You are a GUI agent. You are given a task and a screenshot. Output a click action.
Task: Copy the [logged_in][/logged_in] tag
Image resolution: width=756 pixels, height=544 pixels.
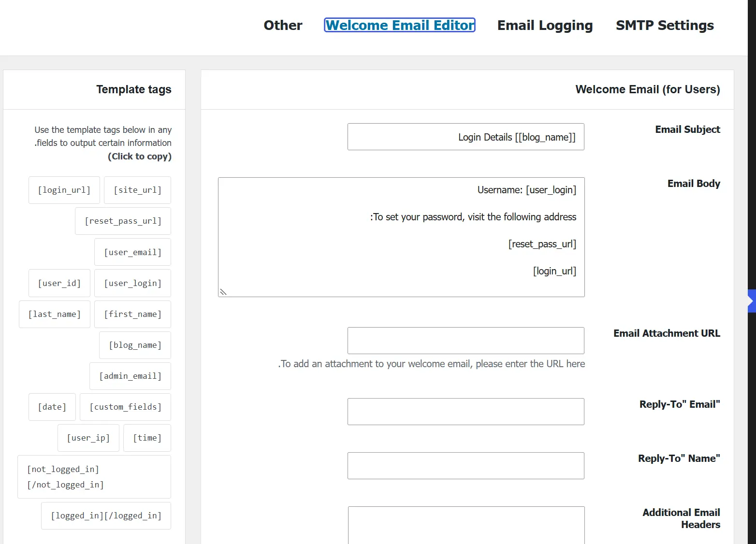pos(106,516)
